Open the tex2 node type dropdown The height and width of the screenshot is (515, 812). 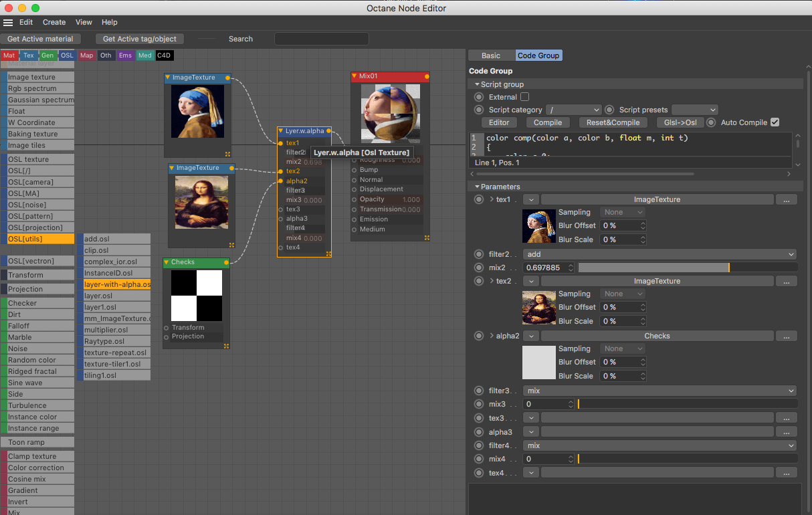(x=530, y=281)
